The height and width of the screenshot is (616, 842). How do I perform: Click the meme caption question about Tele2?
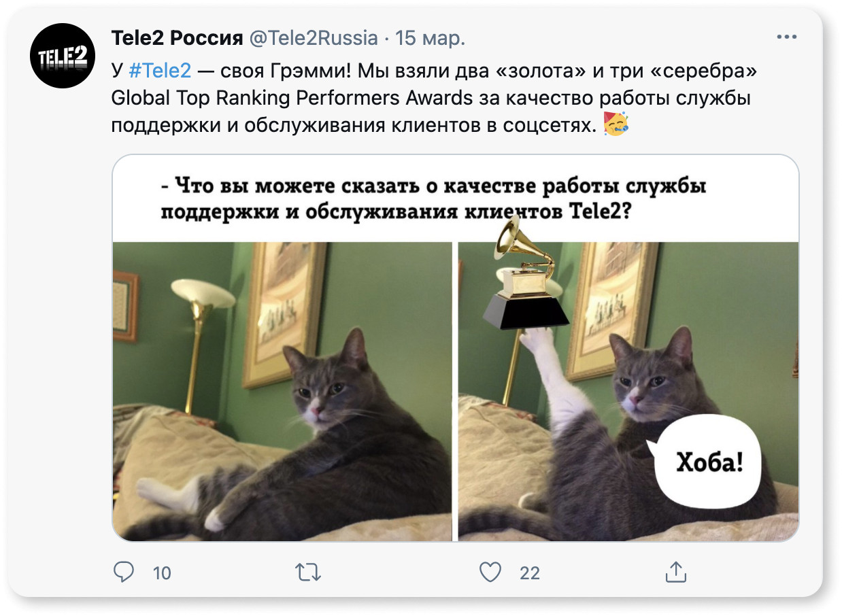433,198
